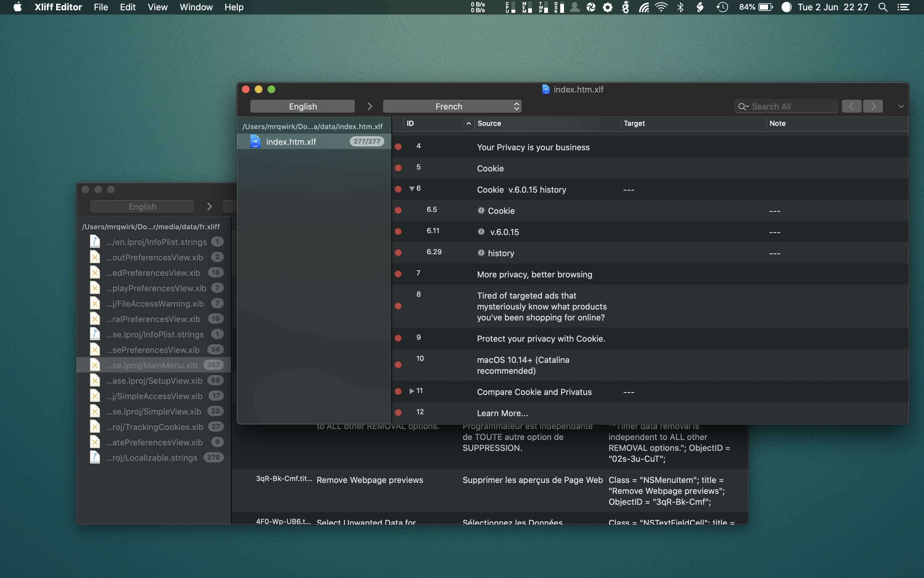This screenshot has height=578, width=924.
Task: Expand the toolbar chevron at far right
Action: (x=901, y=106)
